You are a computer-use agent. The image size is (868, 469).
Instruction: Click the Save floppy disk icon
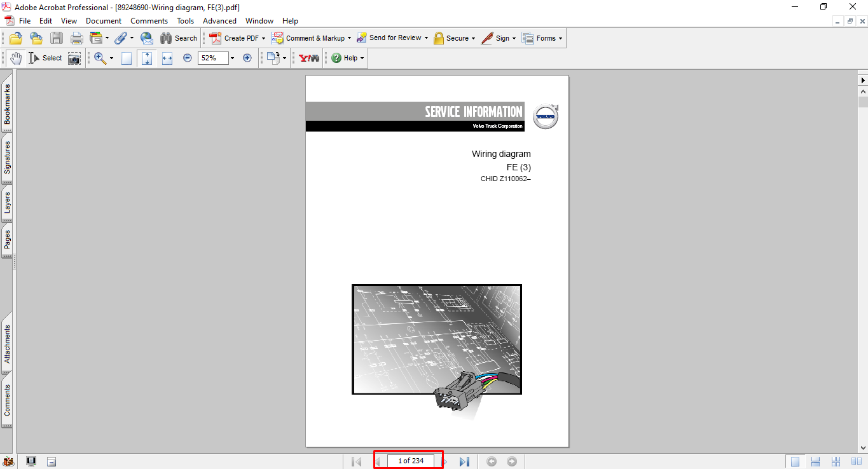click(x=57, y=38)
